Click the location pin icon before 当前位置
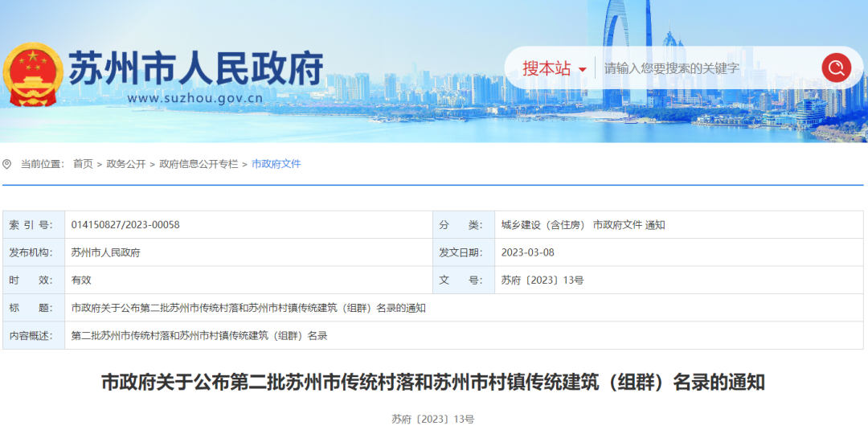Image resolution: width=868 pixels, height=430 pixels. point(7,164)
